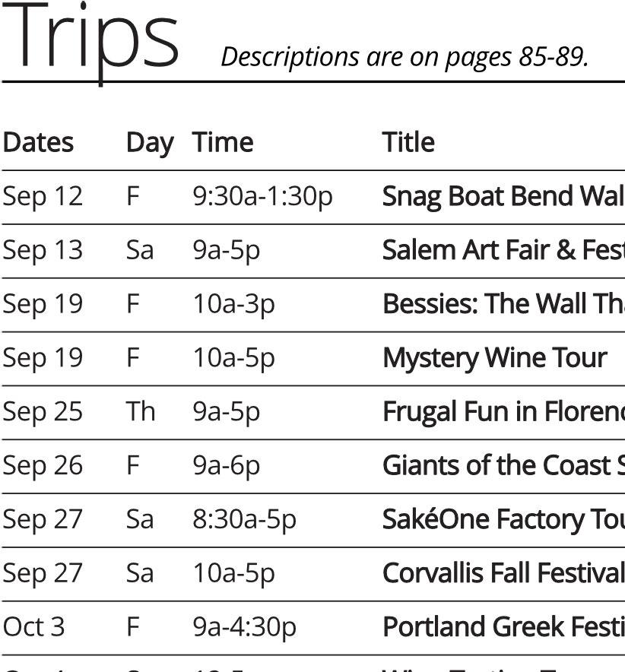
Task: Open the Mystery Wine Tour entry
Action: (494, 358)
